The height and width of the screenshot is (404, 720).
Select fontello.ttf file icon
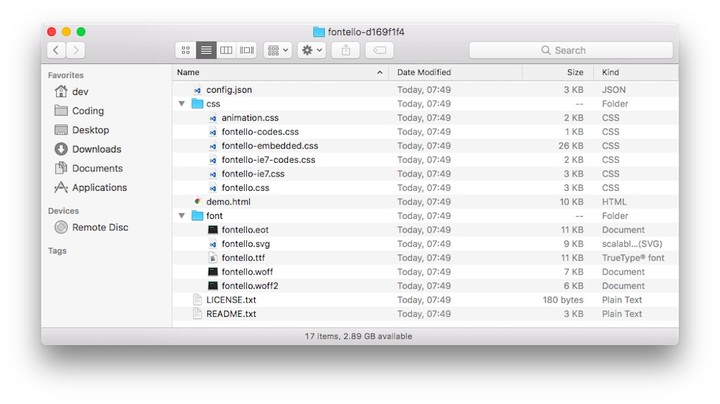pyautogui.click(x=213, y=258)
